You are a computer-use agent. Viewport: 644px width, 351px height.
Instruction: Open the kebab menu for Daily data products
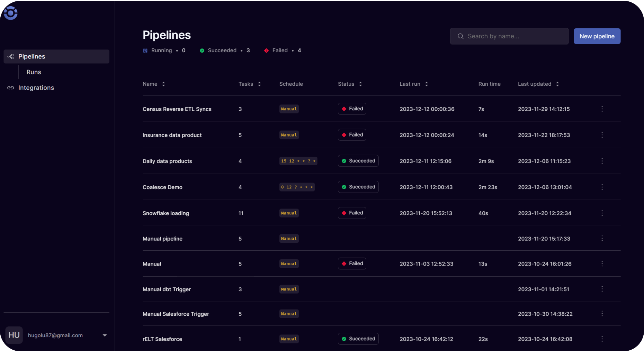(602, 161)
